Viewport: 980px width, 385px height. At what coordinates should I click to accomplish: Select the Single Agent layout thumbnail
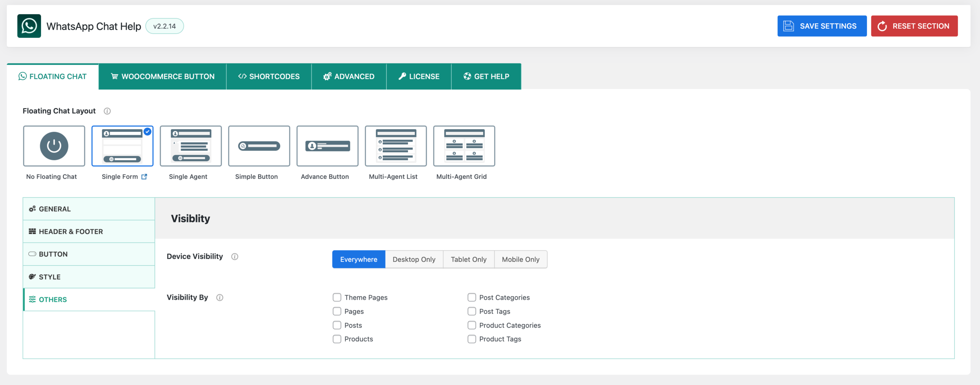pyautogui.click(x=191, y=146)
